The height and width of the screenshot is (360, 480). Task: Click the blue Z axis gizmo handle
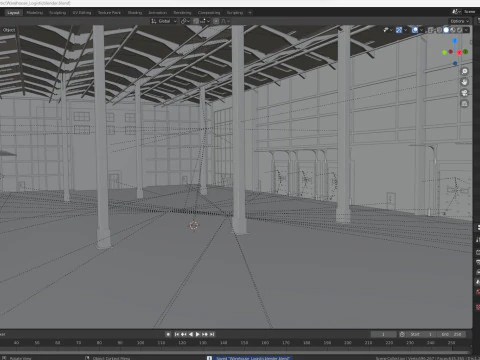click(x=455, y=41)
